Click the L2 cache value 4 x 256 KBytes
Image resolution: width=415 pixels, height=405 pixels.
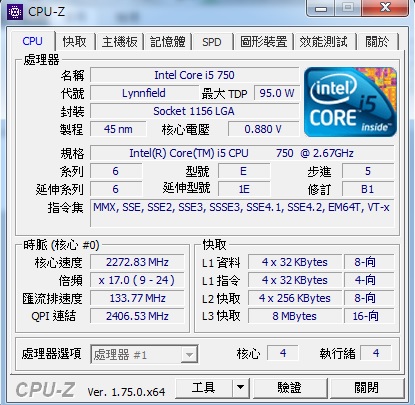pyautogui.click(x=295, y=298)
